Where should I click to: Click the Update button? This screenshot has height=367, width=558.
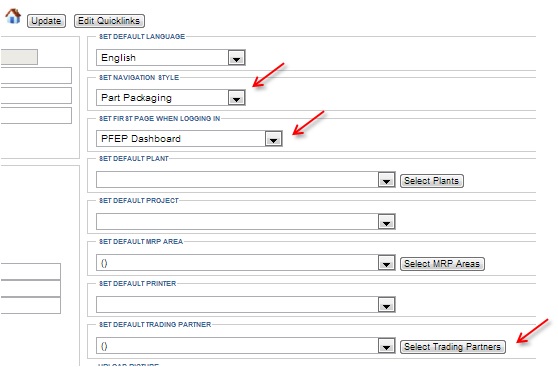[46, 21]
